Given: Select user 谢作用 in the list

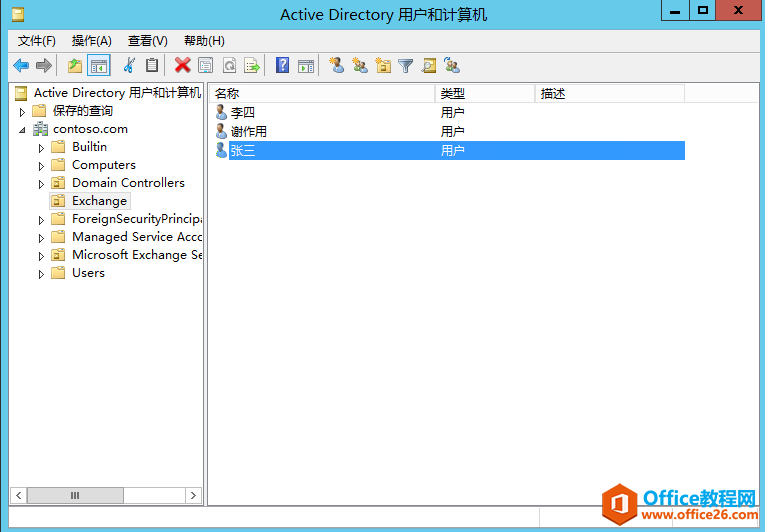Looking at the screenshot, I should 248,131.
